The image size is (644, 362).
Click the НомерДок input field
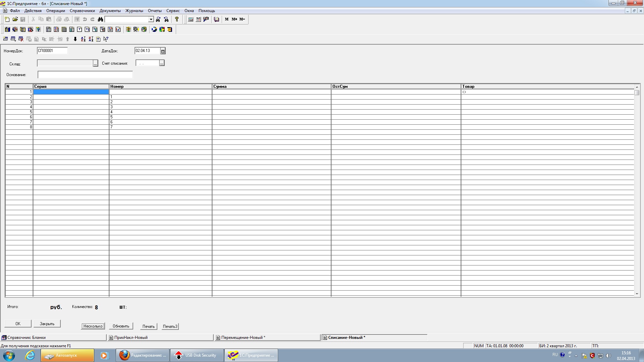pos(52,51)
